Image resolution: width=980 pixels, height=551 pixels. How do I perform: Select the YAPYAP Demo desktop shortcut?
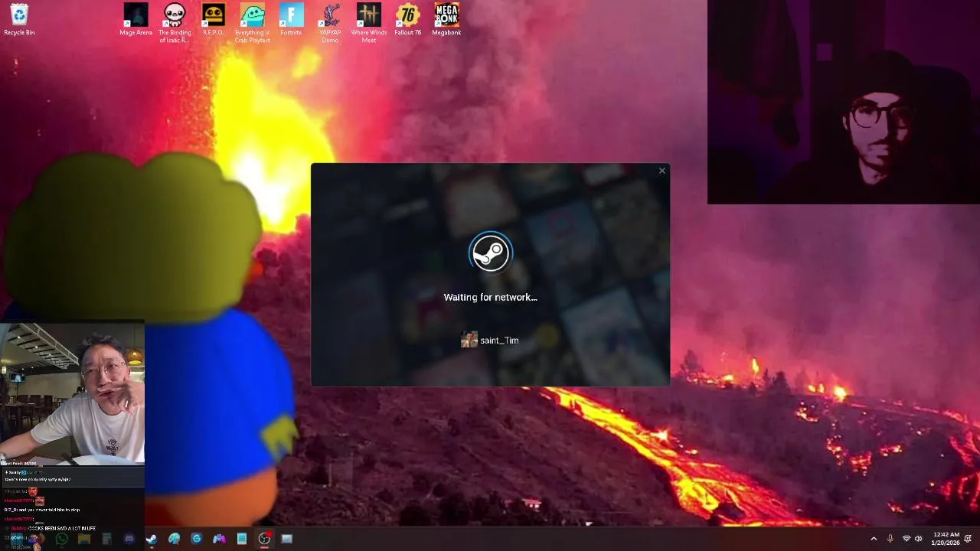pos(330,22)
